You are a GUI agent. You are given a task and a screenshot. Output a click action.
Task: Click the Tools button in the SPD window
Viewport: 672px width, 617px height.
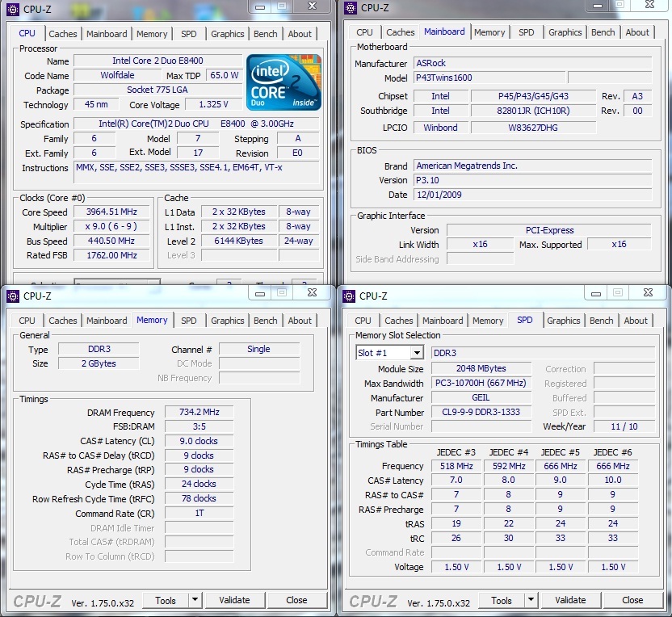[502, 600]
